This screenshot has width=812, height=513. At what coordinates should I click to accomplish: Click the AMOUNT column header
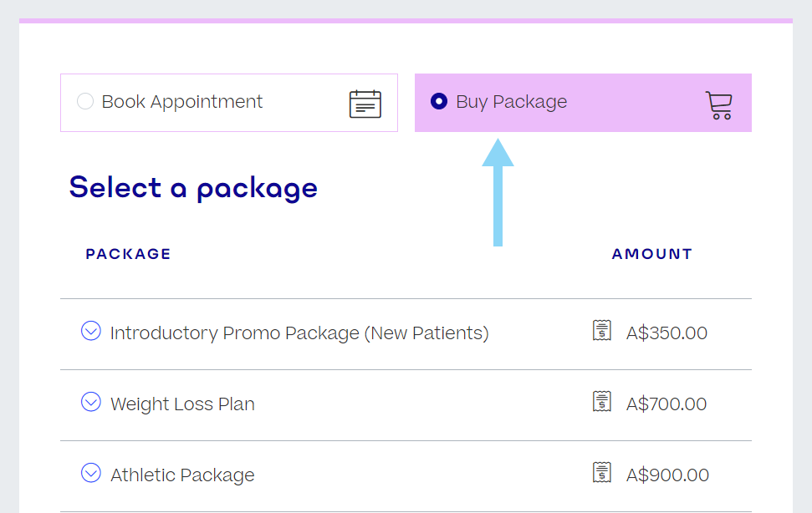coord(652,254)
